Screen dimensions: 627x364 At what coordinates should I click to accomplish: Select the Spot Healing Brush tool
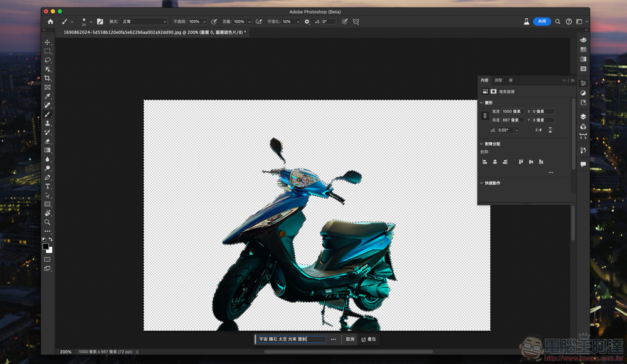pos(47,105)
